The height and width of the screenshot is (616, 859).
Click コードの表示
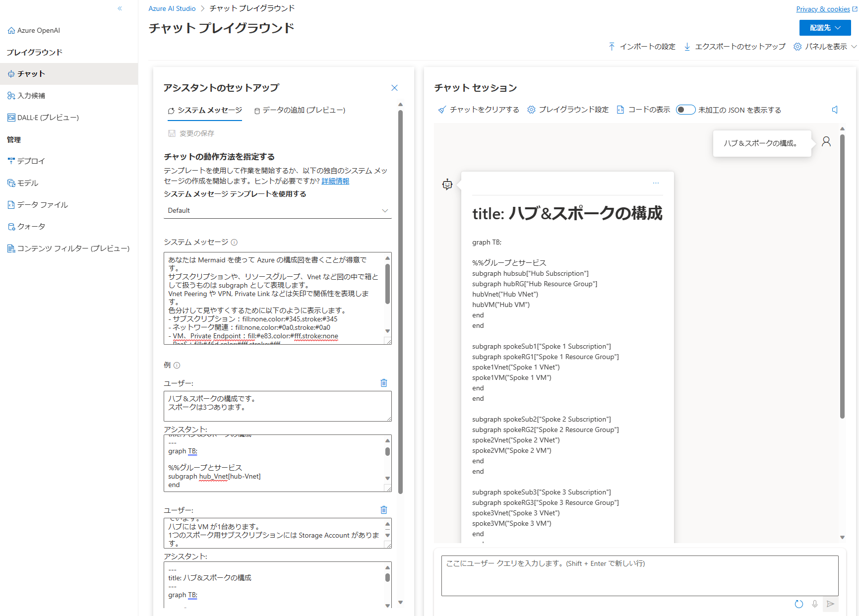(643, 110)
